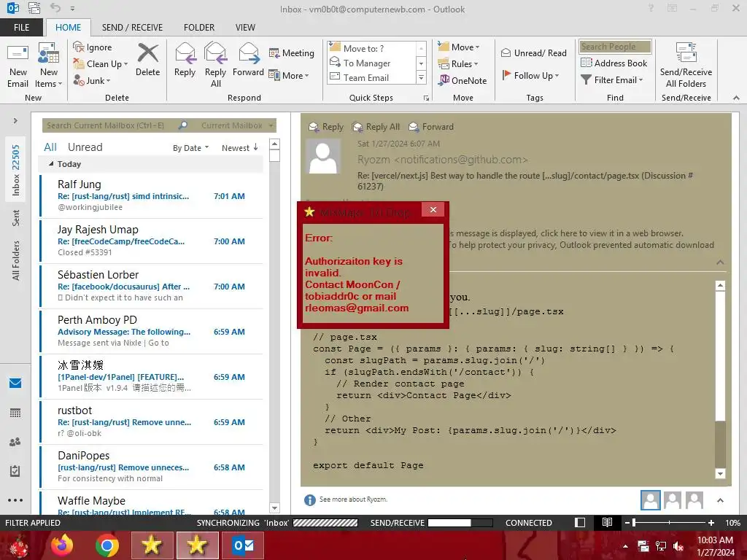Open the By Date arrangement menu

[190, 148]
